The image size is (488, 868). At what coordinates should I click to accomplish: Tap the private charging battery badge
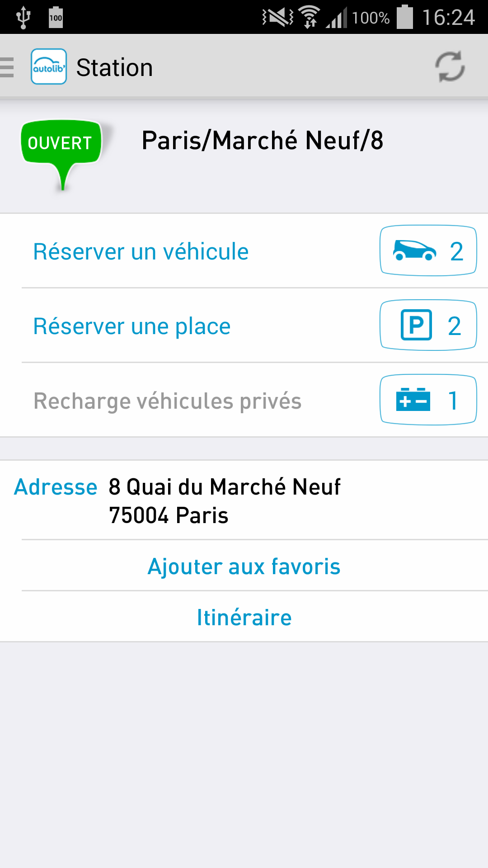coord(428,400)
